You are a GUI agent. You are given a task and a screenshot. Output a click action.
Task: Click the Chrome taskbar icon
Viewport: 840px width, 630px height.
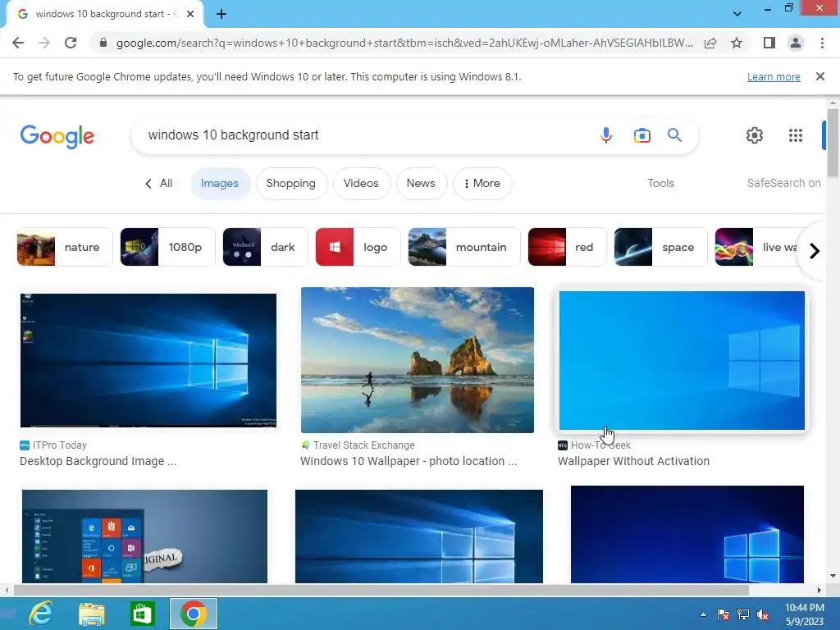point(194,614)
